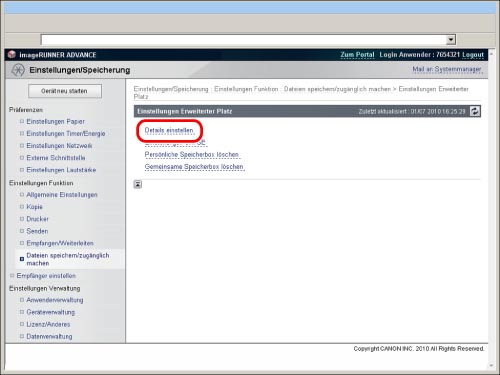Select Drucker in sidebar
The image size is (500, 375).
37,219
